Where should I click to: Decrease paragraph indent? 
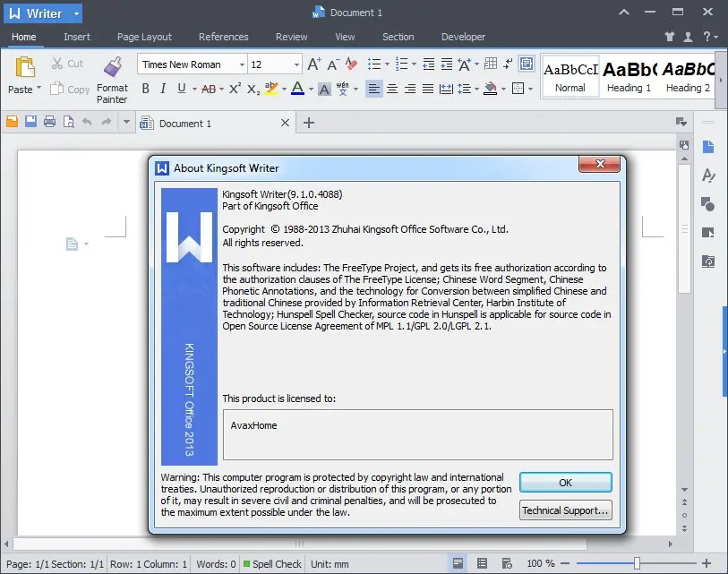pyautogui.click(x=429, y=64)
